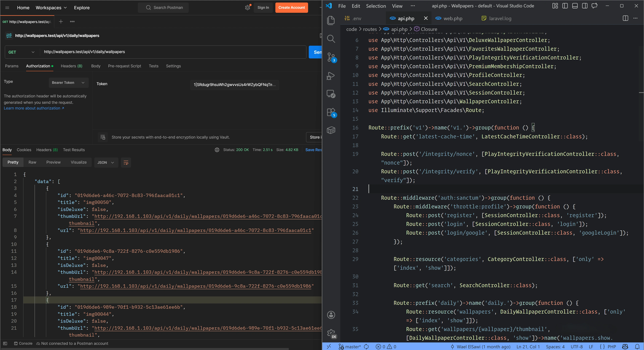Toggle VS Code primary sidebar layout

tap(565, 6)
